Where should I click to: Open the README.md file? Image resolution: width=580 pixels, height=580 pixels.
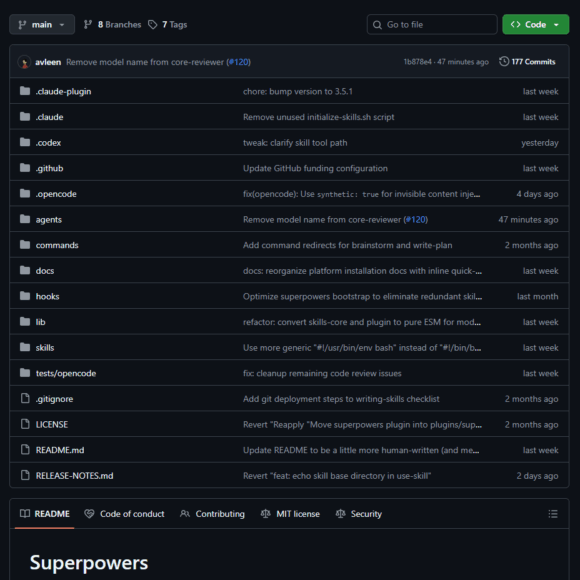(60, 450)
